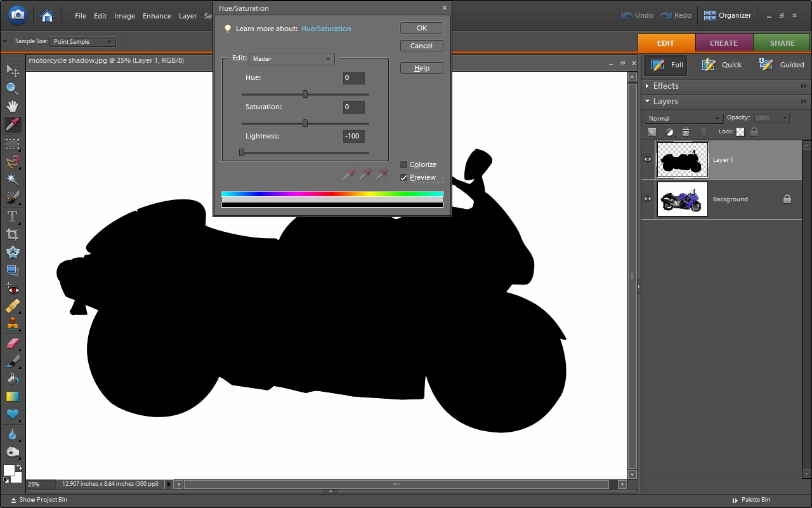This screenshot has height=508, width=812.
Task: Click the Help button
Action: [422, 68]
